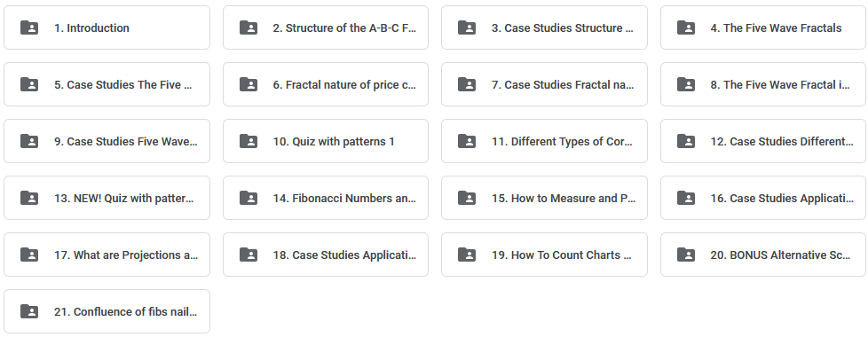The image size is (868, 337).
Task: Click folder icon beside 20. BONUS Alternative
Action: (686, 255)
